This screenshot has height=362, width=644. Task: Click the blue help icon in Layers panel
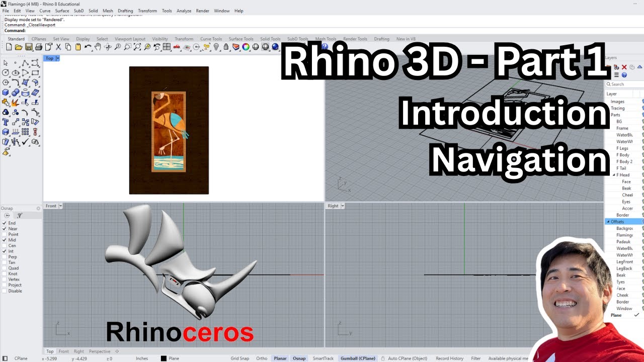click(x=624, y=75)
